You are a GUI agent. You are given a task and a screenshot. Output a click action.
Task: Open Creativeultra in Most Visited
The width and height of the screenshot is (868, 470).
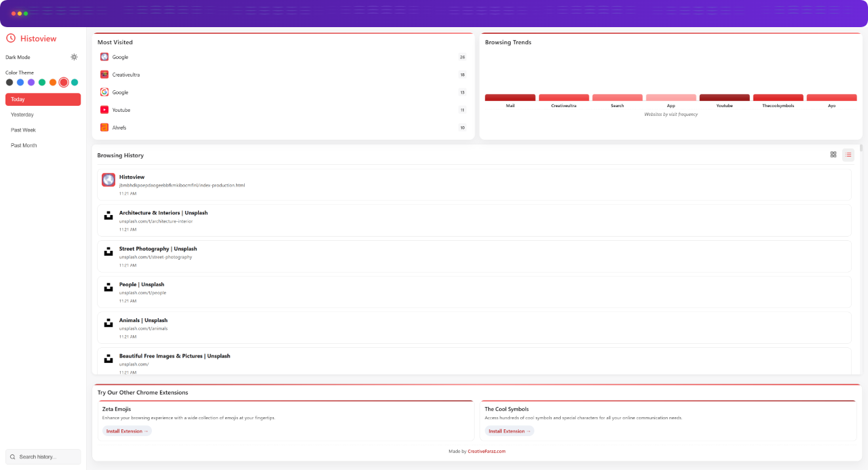[x=283, y=75]
